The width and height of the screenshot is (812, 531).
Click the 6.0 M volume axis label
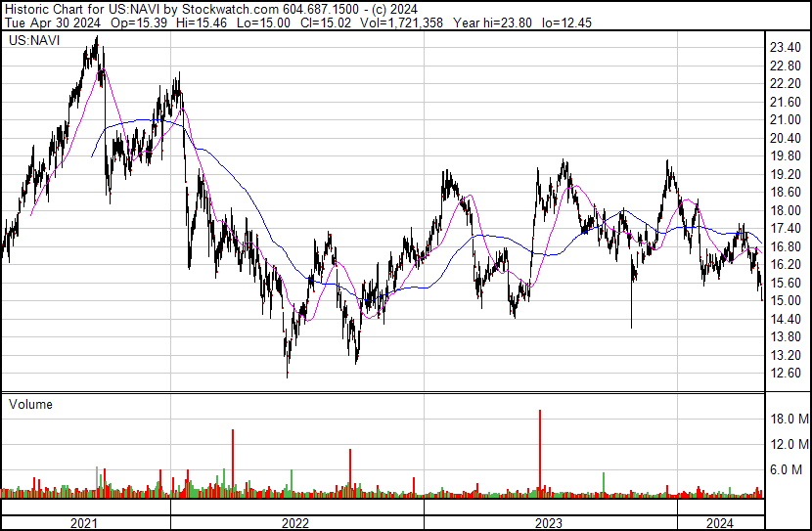pos(786,469)
